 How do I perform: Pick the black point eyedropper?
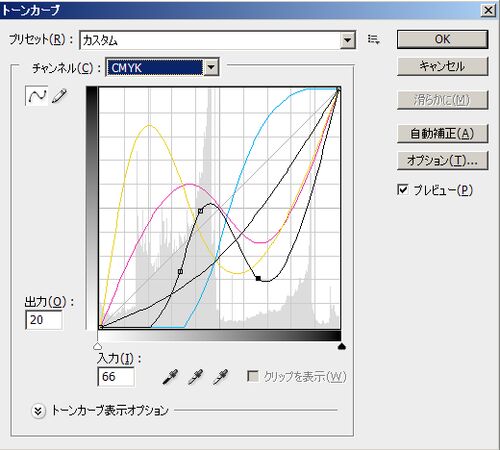click(170, 377)
